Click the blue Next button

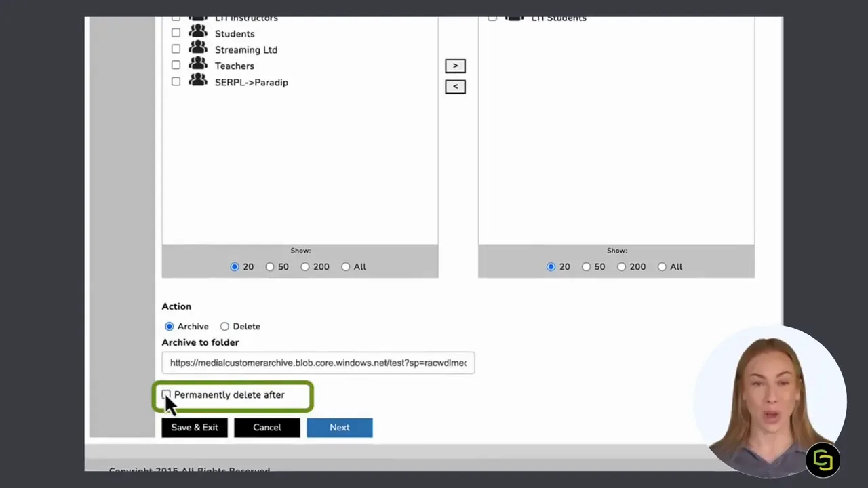[x=340, y=428]
